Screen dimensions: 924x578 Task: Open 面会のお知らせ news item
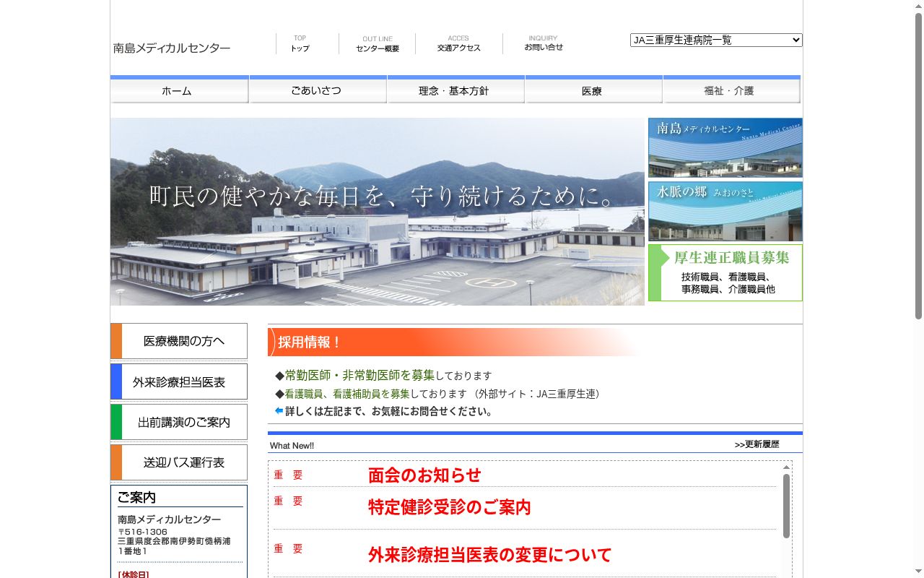(x=424, y=475)
